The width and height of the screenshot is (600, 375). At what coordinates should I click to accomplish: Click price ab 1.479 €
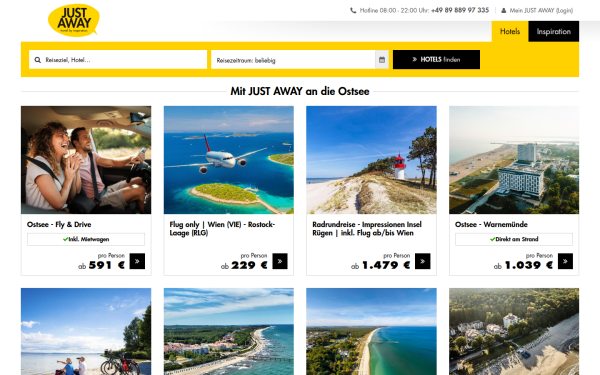(x=380, y=265)
